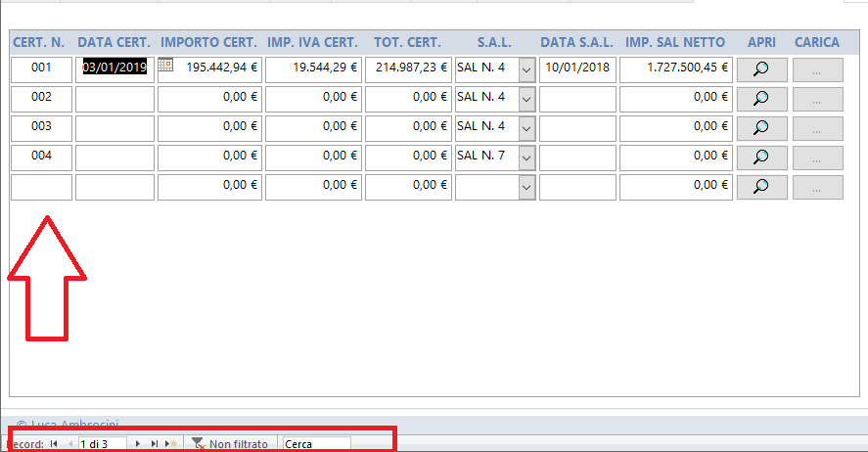Click record number box showing 1 di 3
Screen dimensions: 868x452
pyautogui.click(x=103, y=444)
